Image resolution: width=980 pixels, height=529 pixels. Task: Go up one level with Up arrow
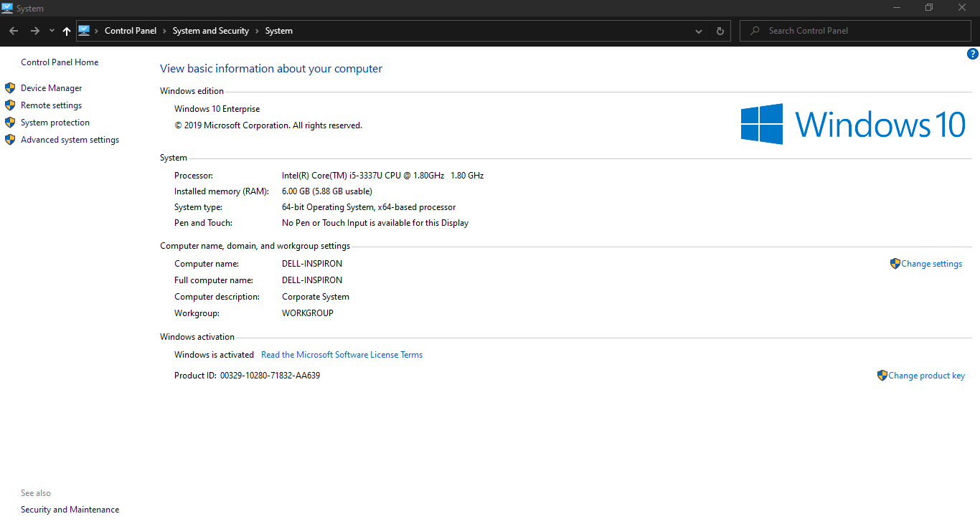tap(67, 31)
